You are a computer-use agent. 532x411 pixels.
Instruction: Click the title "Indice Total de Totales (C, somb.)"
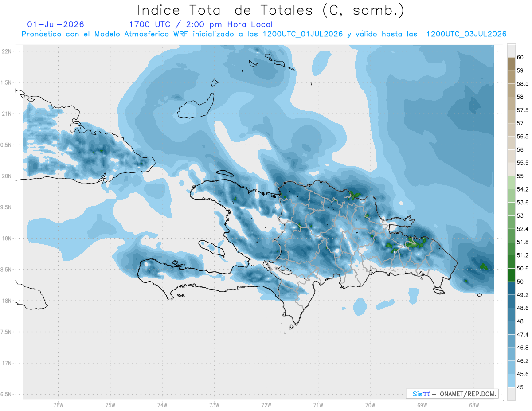pos(271,10)
